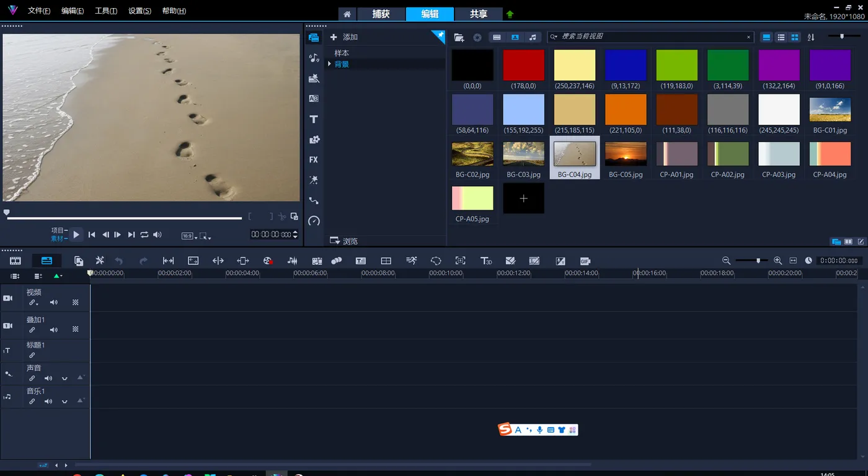Mute the 音乐1 music track

(48, 402)
